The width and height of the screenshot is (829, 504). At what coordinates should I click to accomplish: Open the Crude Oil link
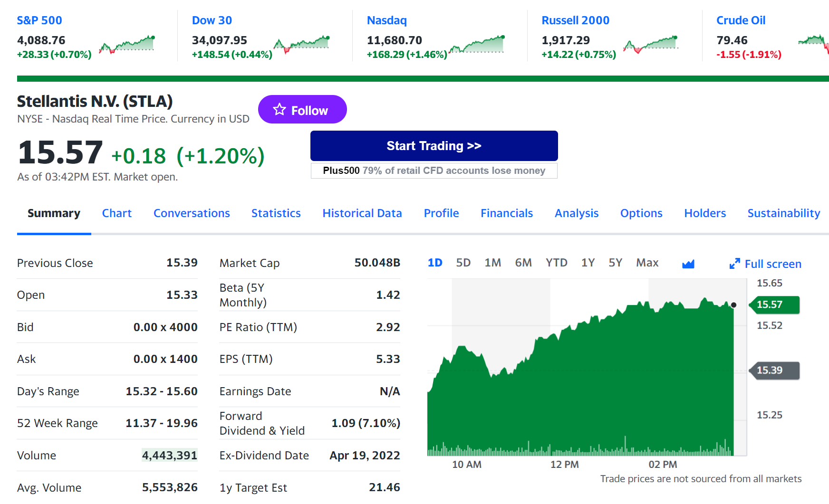741,20
